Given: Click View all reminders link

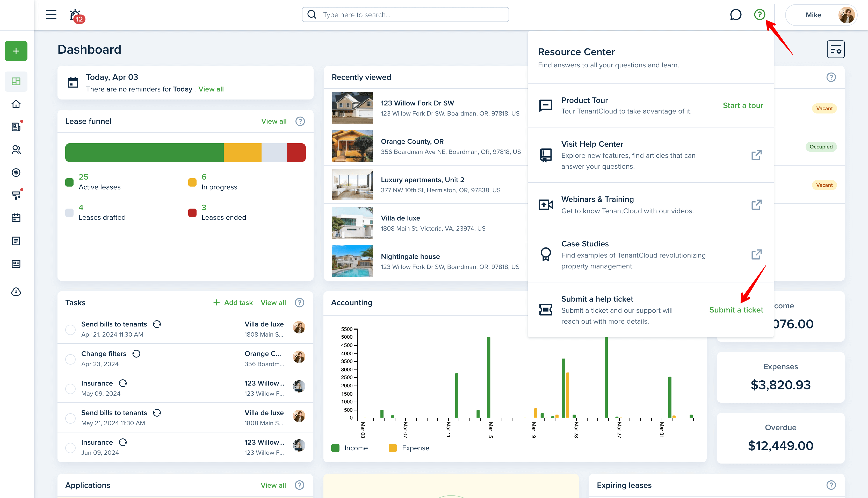Looking at the screenshot, I should click(x=211, y=89).
